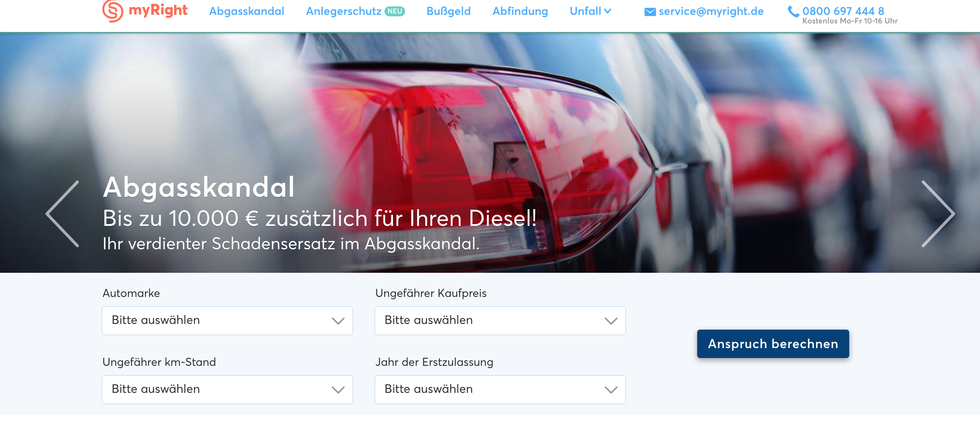Click service@myright.de email link

pyautogui.click(x=711, y=11)
